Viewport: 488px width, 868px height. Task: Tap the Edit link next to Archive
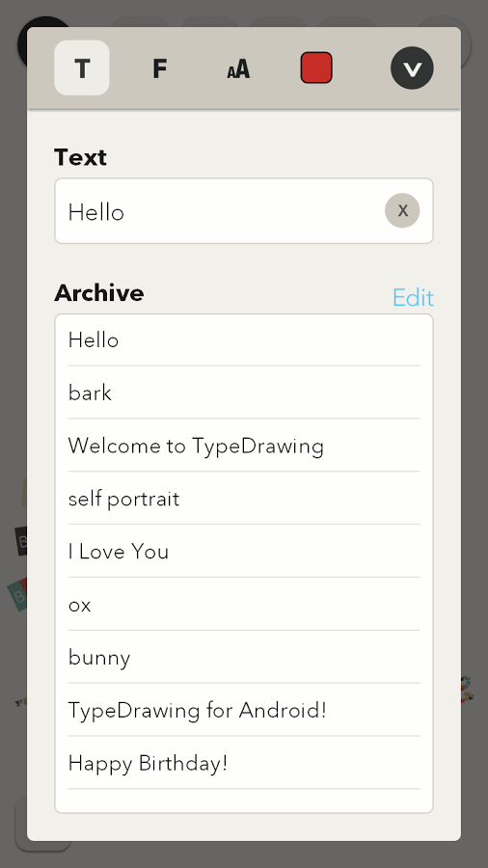[x=413, y=298]
